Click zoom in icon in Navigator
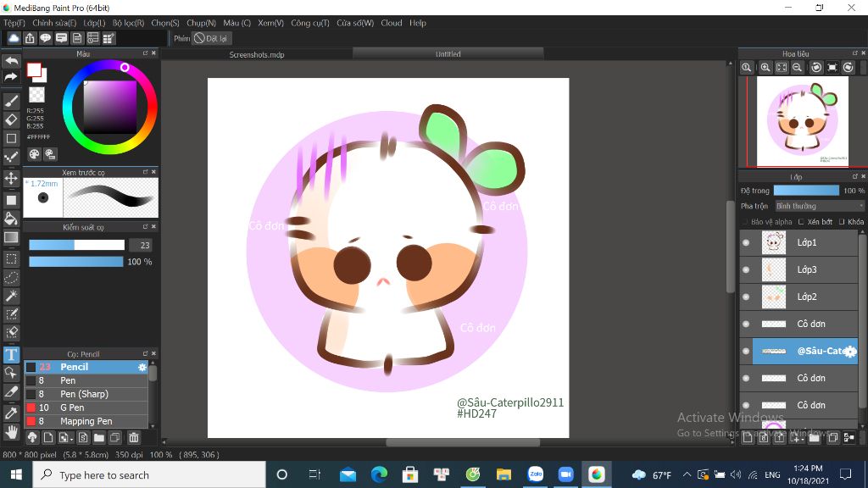868x488 pixels. 765,68
